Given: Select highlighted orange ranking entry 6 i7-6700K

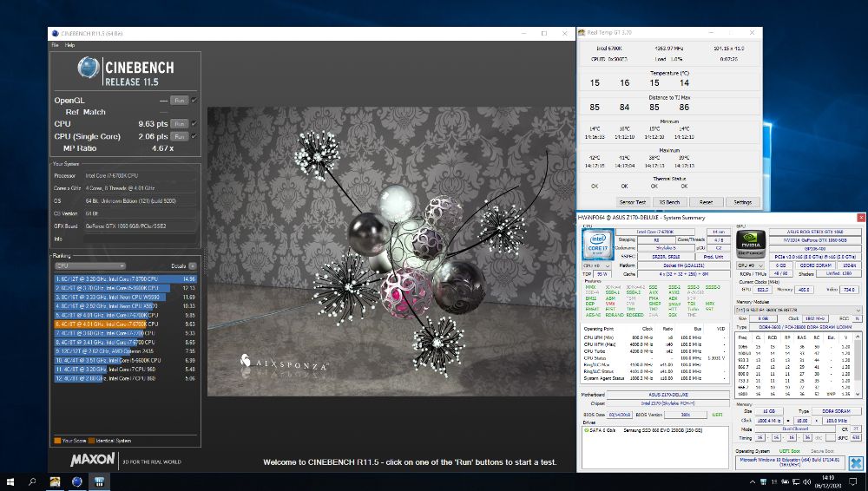Looking at the screenshot, I should click(x=125, y=324).
